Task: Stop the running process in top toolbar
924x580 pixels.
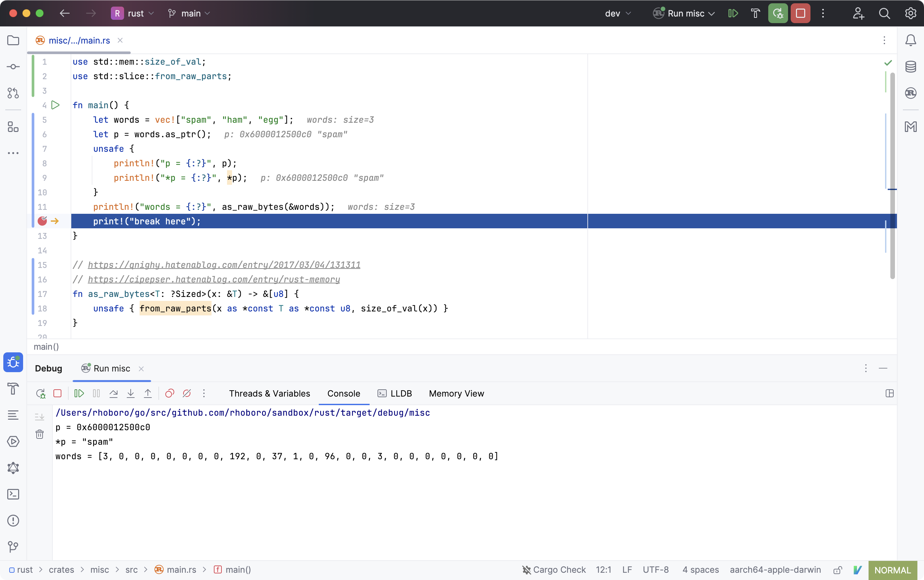Action: pyautogui.click(x=800, y=14)
